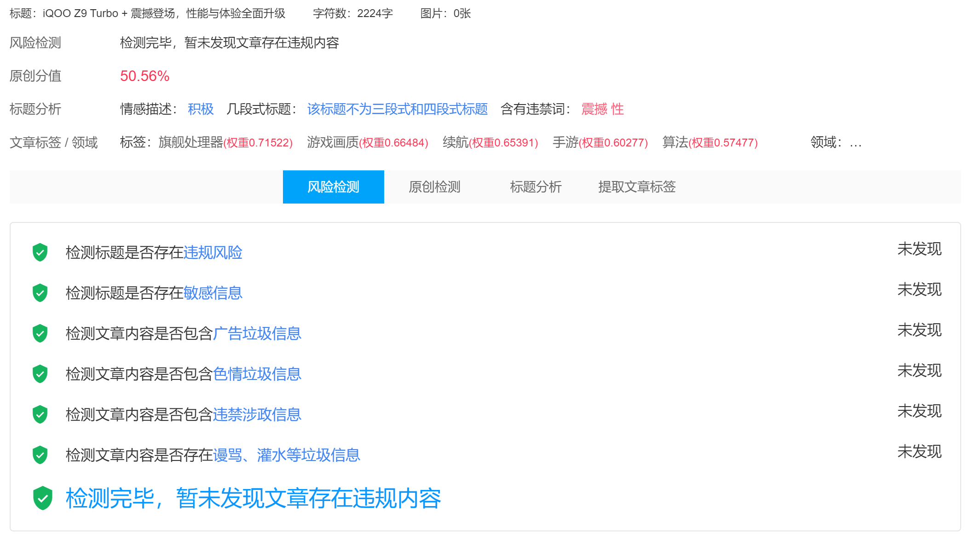Image resolution: width=980 pixels, height=542 pixels.
Task: Click 未发现 result for 敏感信息 row
Action: pyautogui.click(x=919, y=290)
